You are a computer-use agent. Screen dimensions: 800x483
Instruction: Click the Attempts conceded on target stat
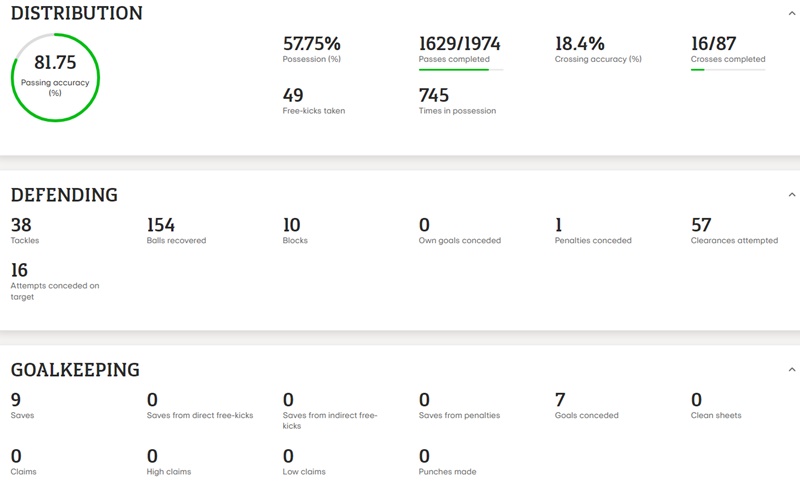(54, 280)
